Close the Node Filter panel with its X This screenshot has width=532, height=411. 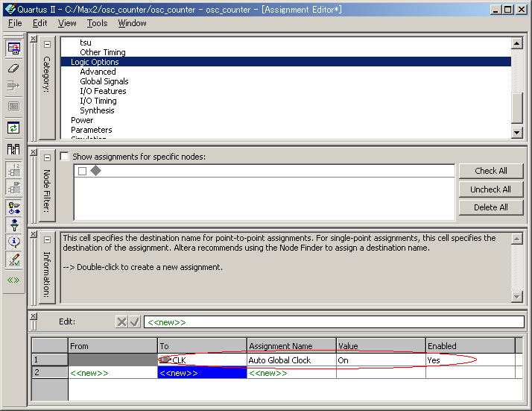[34, 152]
